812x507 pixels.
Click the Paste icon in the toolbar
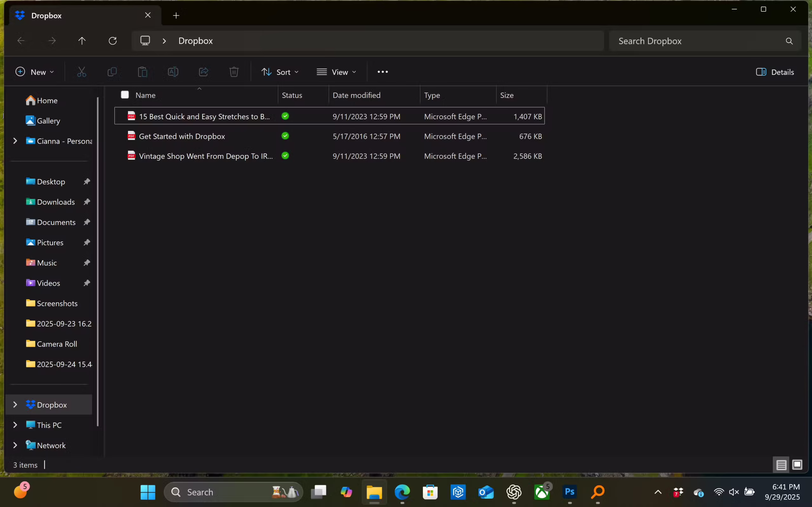pyautogui.click(x=142, y=72)
